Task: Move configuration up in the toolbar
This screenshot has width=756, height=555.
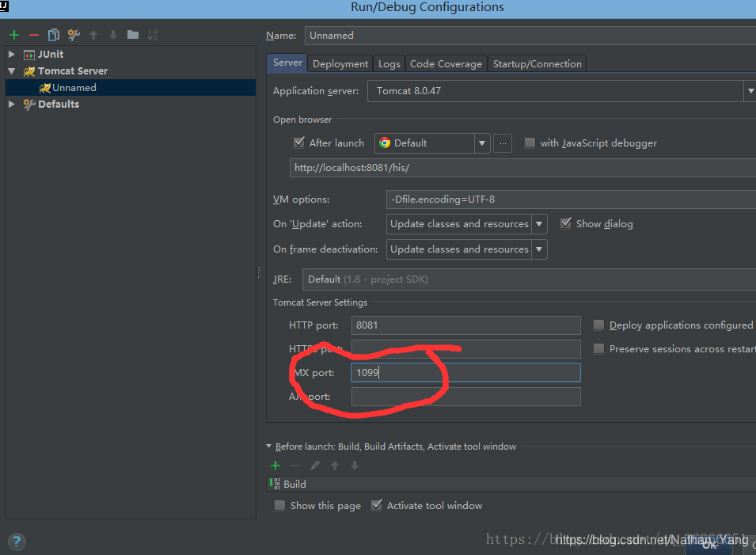Action: point(93,35)
